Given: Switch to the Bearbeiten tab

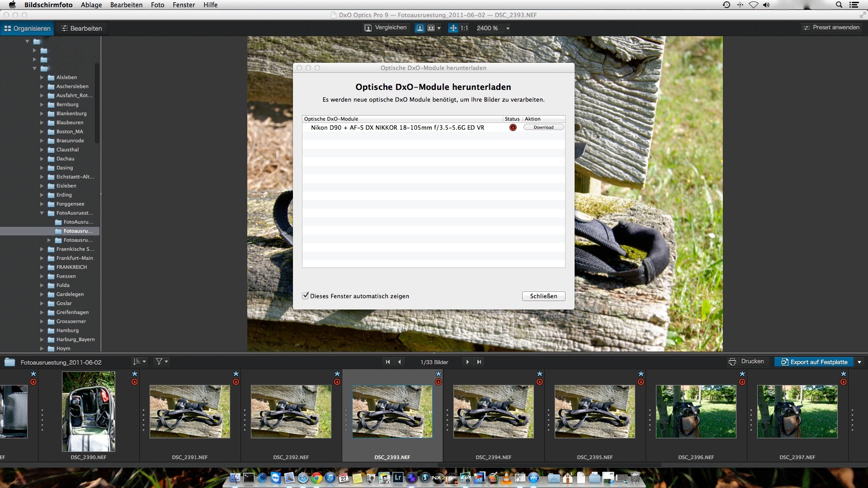Looking at the screenshot, I should tap(82, 28).
